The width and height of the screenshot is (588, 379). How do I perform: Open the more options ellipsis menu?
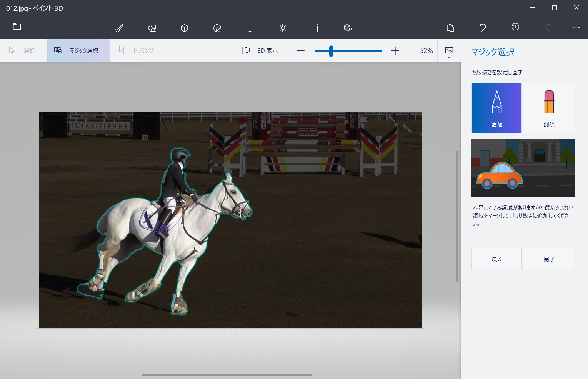576,28
